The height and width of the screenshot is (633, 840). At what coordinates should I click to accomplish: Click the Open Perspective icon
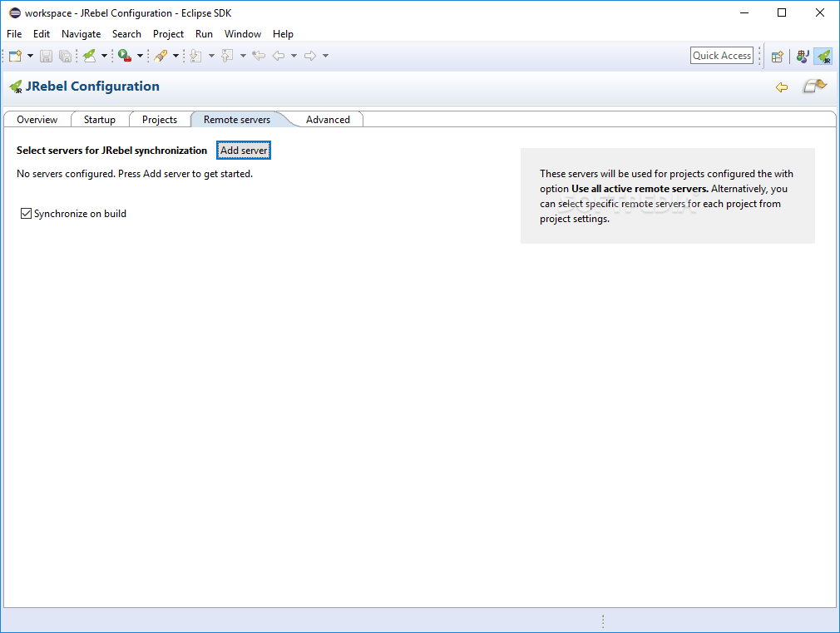(778, 57)
